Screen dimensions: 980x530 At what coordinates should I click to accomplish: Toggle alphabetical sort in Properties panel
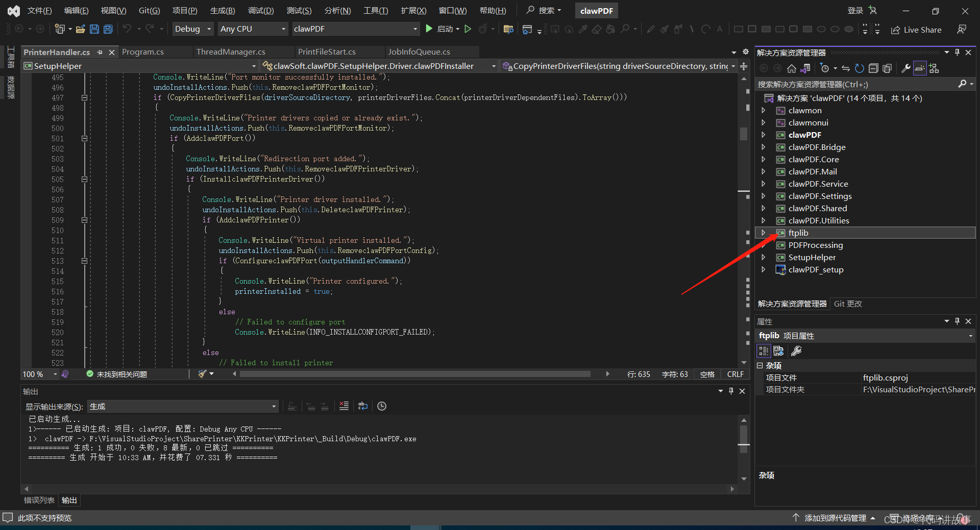778,351
